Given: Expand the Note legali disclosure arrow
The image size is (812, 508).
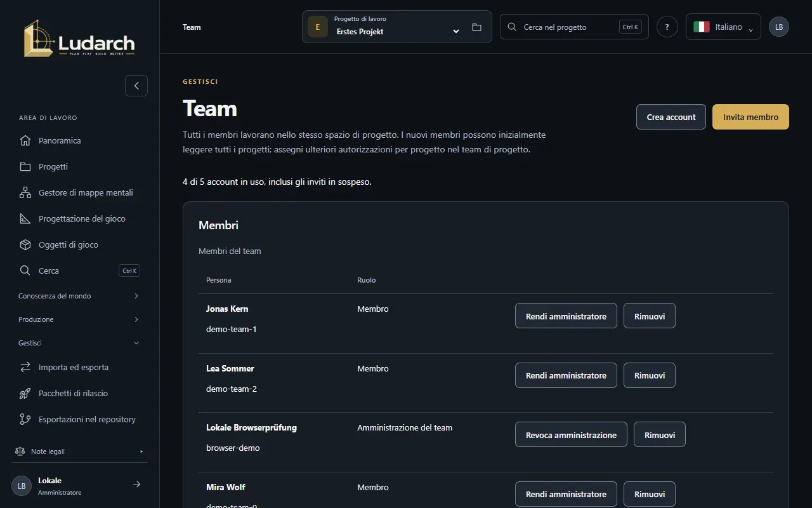Looking at the screenshot, I should (x=141, y=451).
